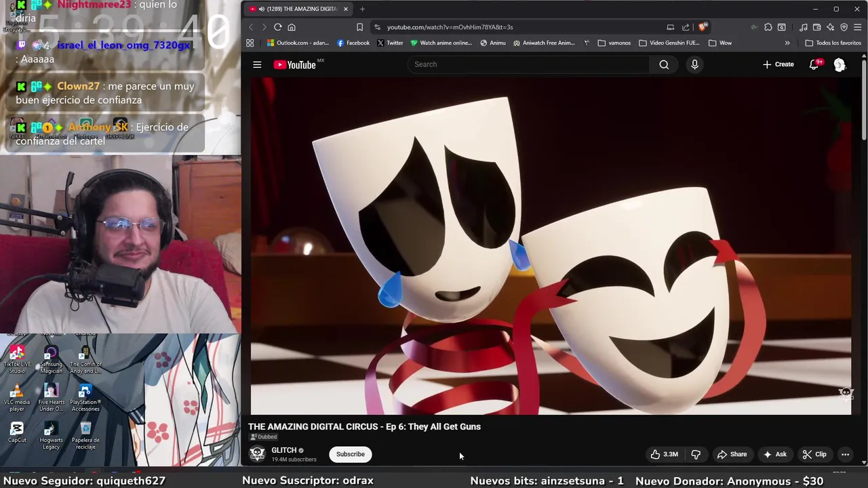Open the GLITCH channel name link
868x488 pixels.
[x=284, y=450]
